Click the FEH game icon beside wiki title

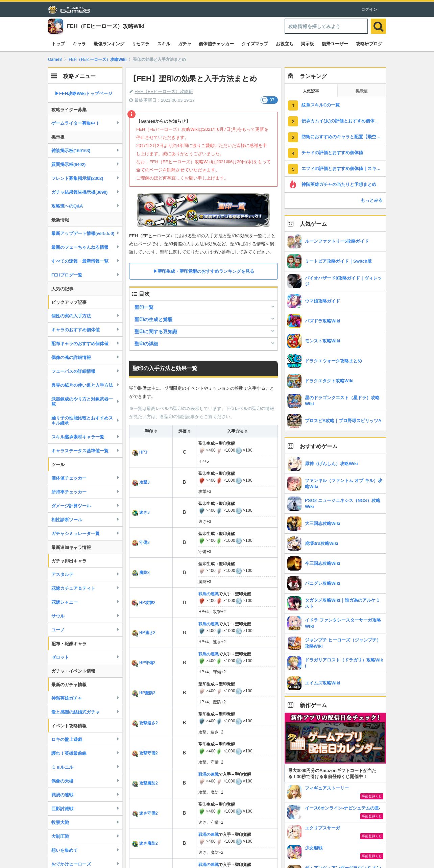pos(55,26)
